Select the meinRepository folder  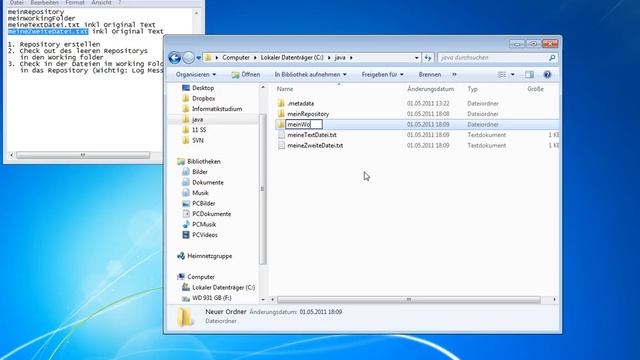308,114
